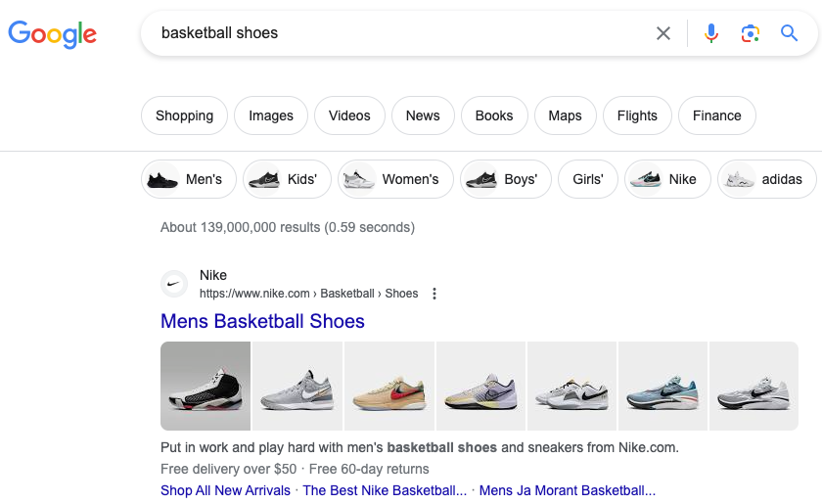Open the Mens Basketball Shoes result title

[262, 321]
